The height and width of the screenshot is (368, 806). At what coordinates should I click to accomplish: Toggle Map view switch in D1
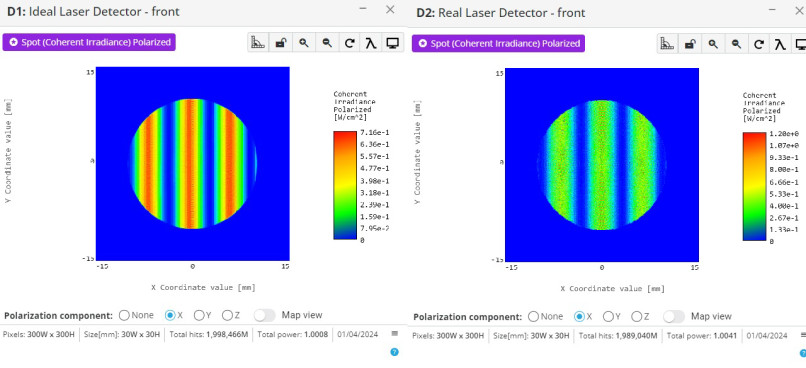point(264,315)
